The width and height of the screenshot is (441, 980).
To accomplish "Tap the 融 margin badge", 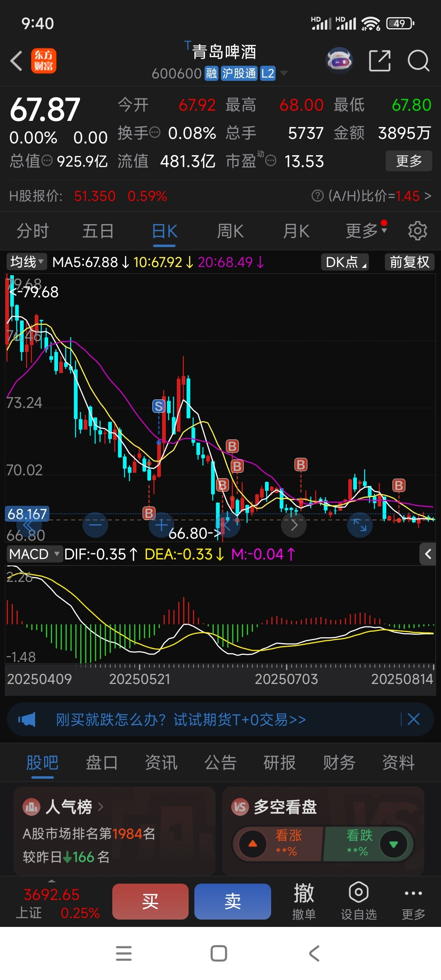I will coord(212,73).
